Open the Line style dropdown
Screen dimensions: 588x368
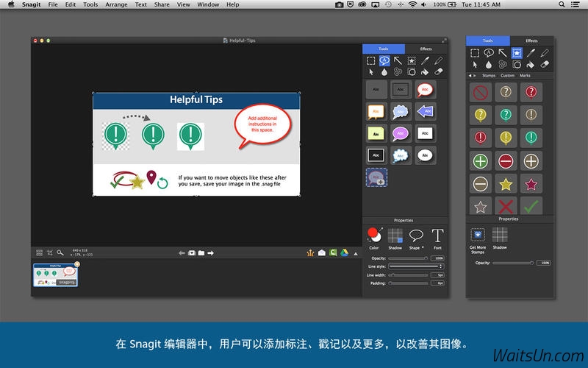[x=416, y=266]
